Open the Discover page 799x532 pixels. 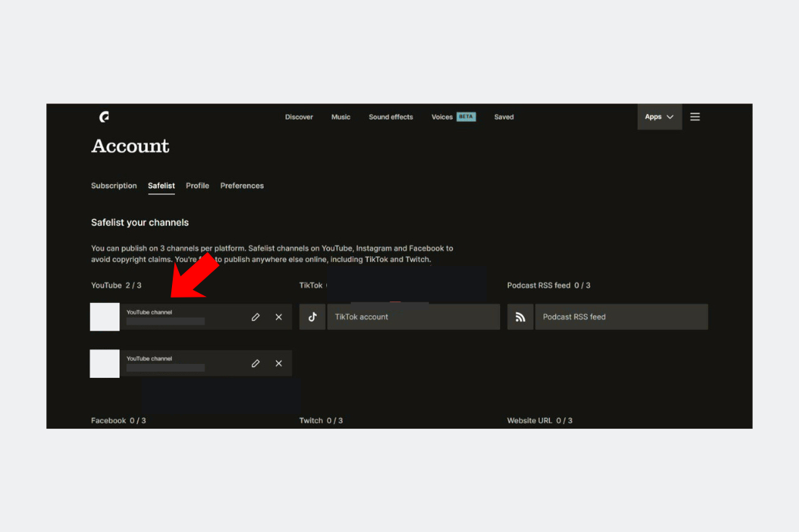pyautogui.click(x=299, y=117)
